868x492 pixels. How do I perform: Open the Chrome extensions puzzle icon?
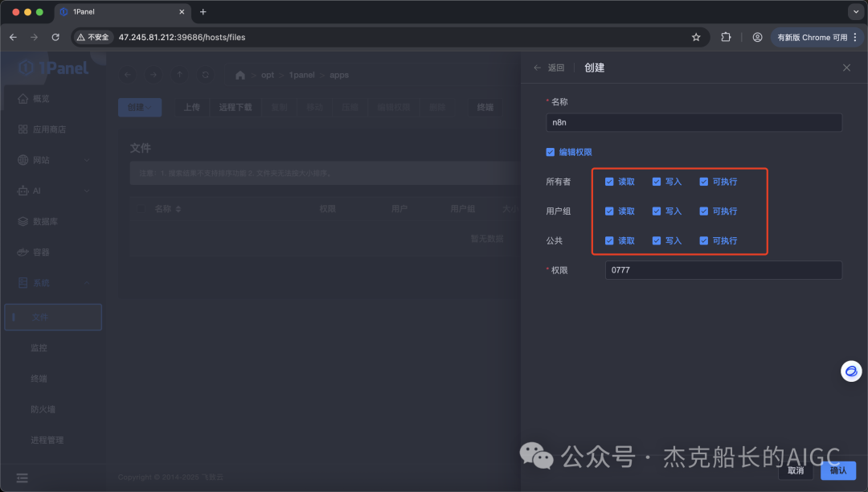point(726,37)
